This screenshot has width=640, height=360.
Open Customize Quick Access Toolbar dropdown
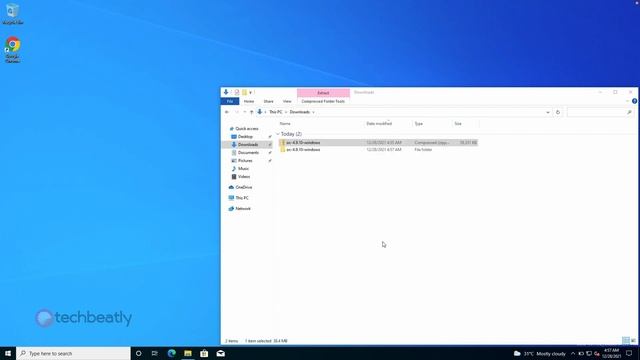(251, 93)
